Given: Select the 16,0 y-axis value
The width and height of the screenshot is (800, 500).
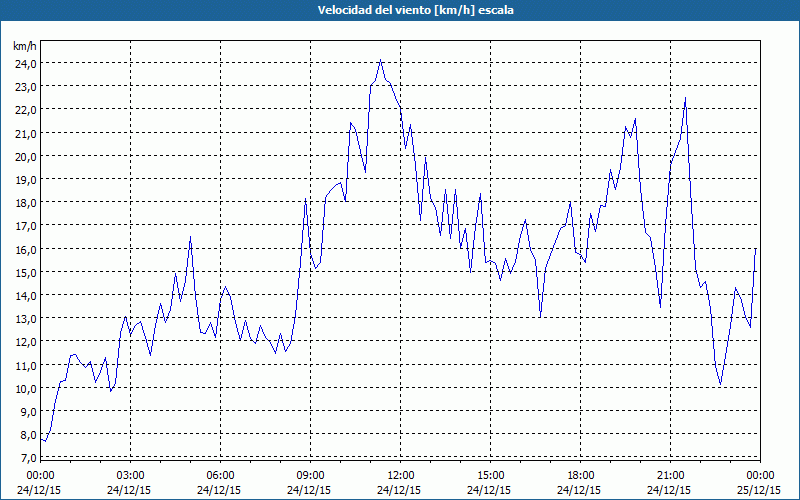Looking at the screenshot, I should [26, 249].
